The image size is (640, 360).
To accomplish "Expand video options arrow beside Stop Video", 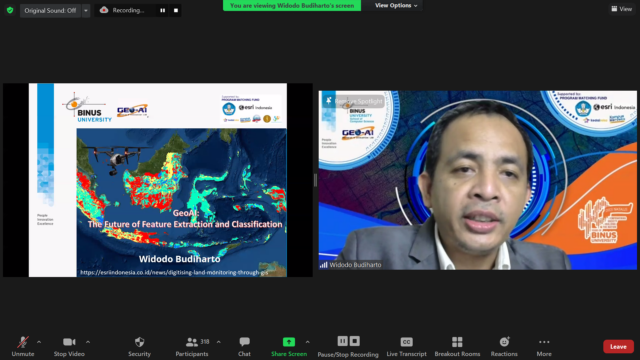I will point(88,342).
